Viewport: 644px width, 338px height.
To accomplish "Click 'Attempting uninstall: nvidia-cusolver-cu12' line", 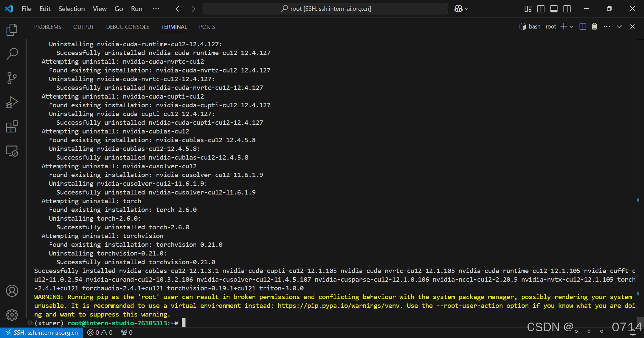I will point(119,166).
